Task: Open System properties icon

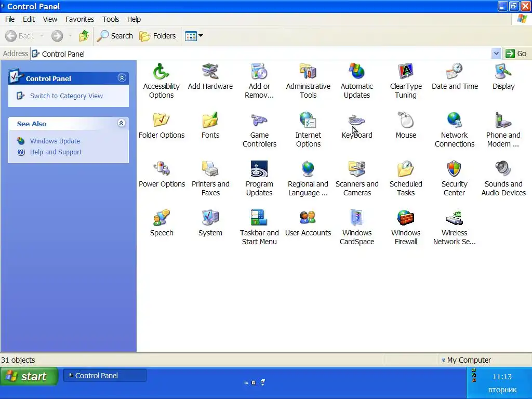Action: pyautogui.click(x=210, y=223)
